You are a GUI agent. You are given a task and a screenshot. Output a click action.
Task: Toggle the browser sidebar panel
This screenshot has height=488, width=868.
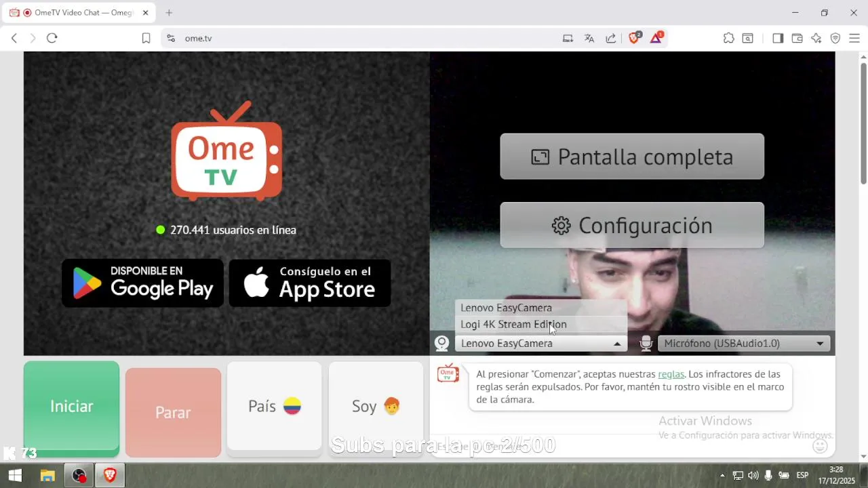pyautogui.click(x=778, y=39)
